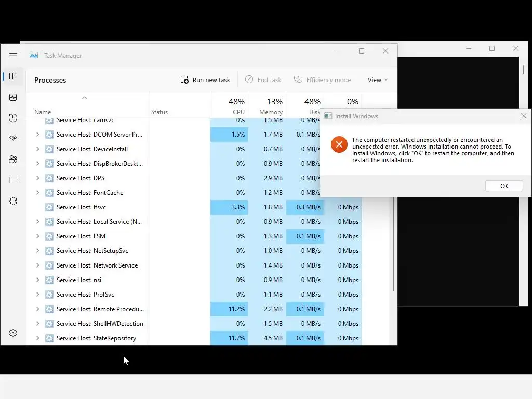532x399 pixels.
Task: Select Service Host: lfsvc process name
Action: [81, 207]
